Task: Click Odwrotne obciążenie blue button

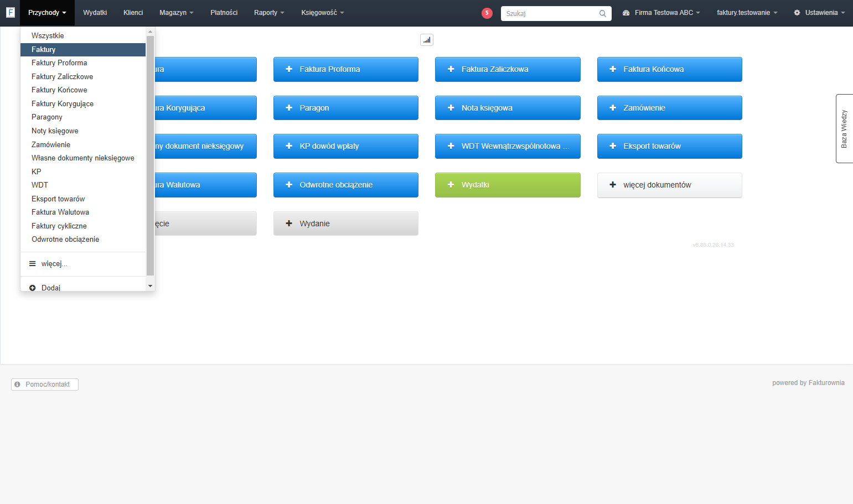Action: point(346,185)
